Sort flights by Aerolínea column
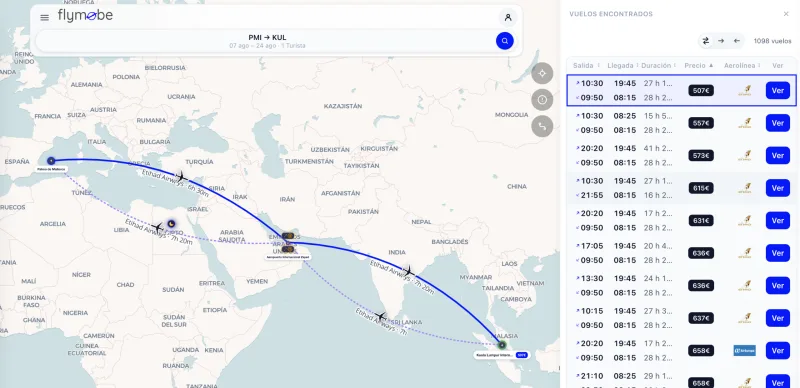Image resolution: width=800 pixels, height=388 pixels. click(742, 65)
